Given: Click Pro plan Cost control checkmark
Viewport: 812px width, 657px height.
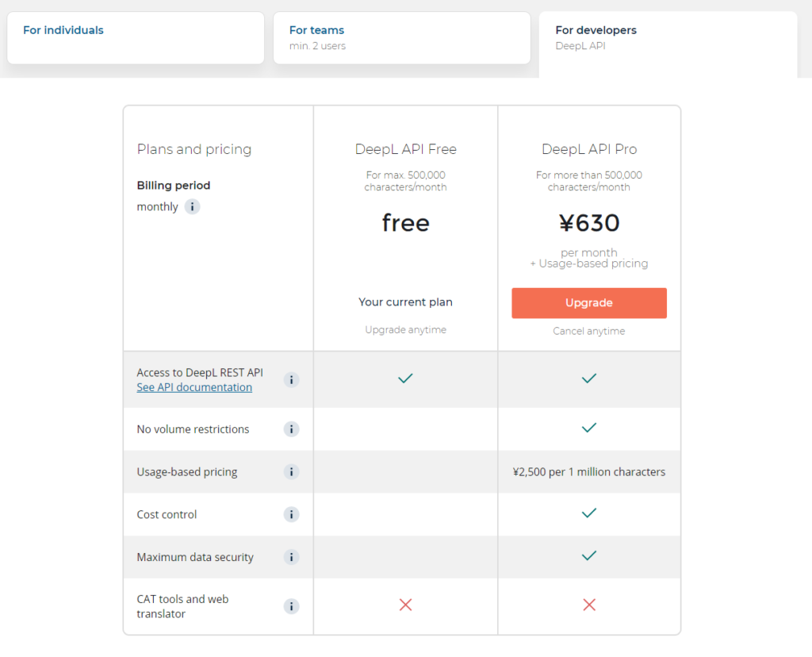Looking at the screenshot, I should (x=589, y=513).
